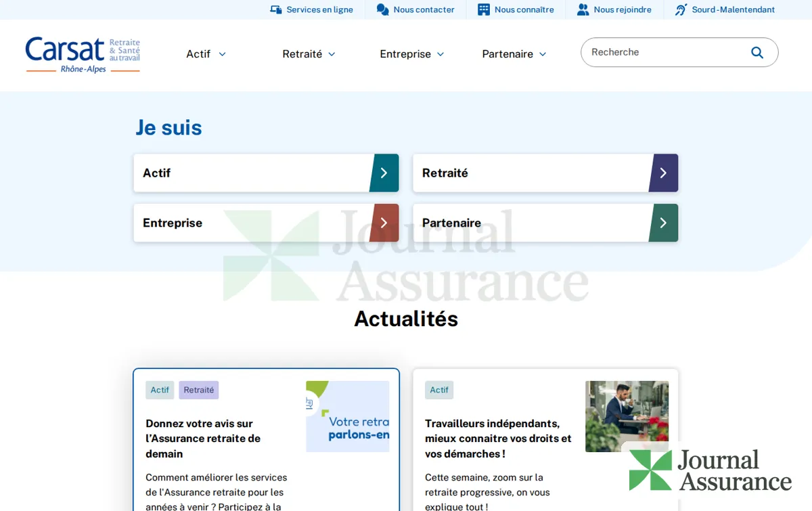Open the Entreprise navigation menu label
This screenshot has width=812, height=511.
405,54
